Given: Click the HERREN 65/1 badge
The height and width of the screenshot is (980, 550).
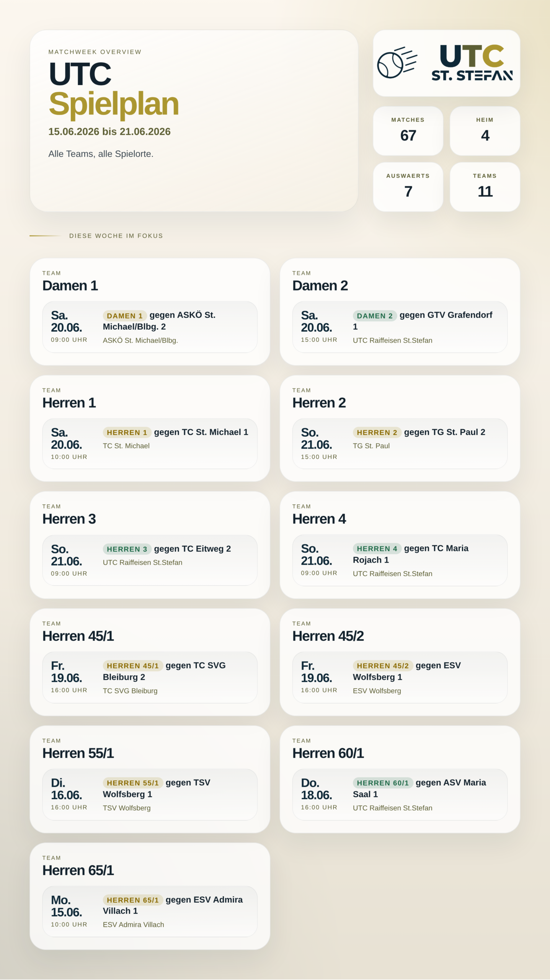Looking at the screenshot, I should tap(133, 900).
